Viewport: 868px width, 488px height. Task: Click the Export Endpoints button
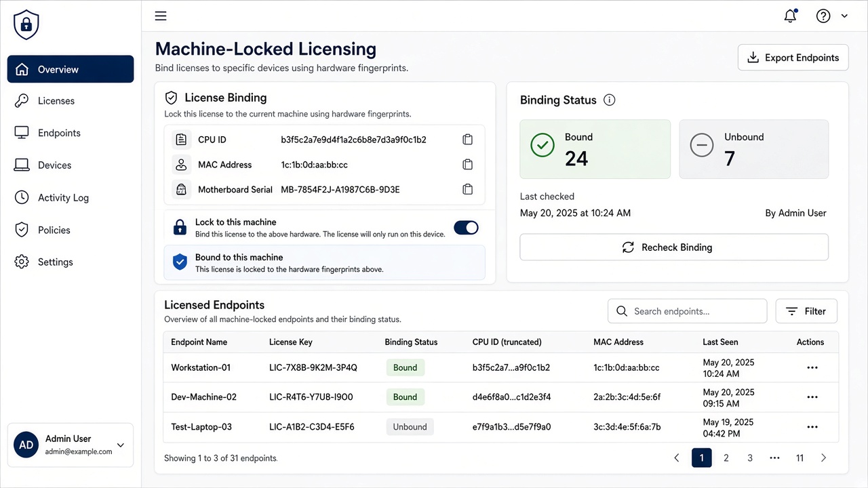click(x=793, y=58)
